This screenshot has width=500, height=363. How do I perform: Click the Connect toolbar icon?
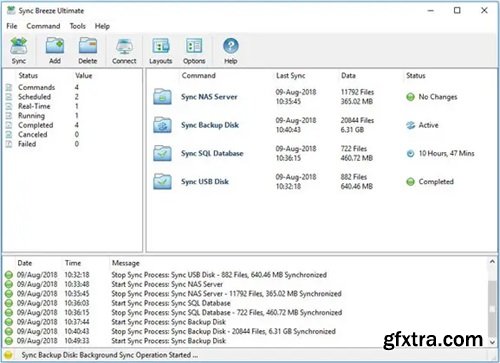[124, 46]
